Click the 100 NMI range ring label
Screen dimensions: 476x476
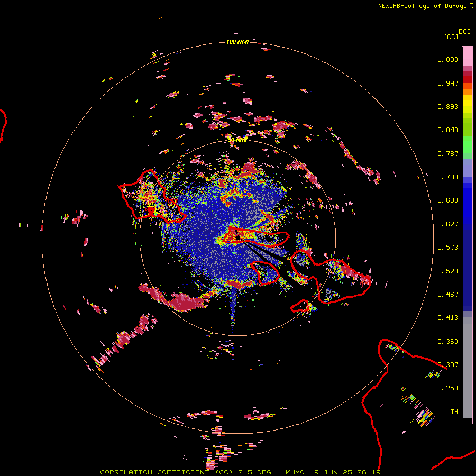coord(237,42)
